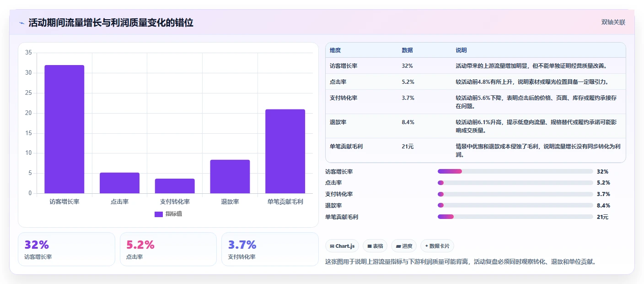
Task: Click the 退款率 bar in chart
Action: [x=230, y=176]
